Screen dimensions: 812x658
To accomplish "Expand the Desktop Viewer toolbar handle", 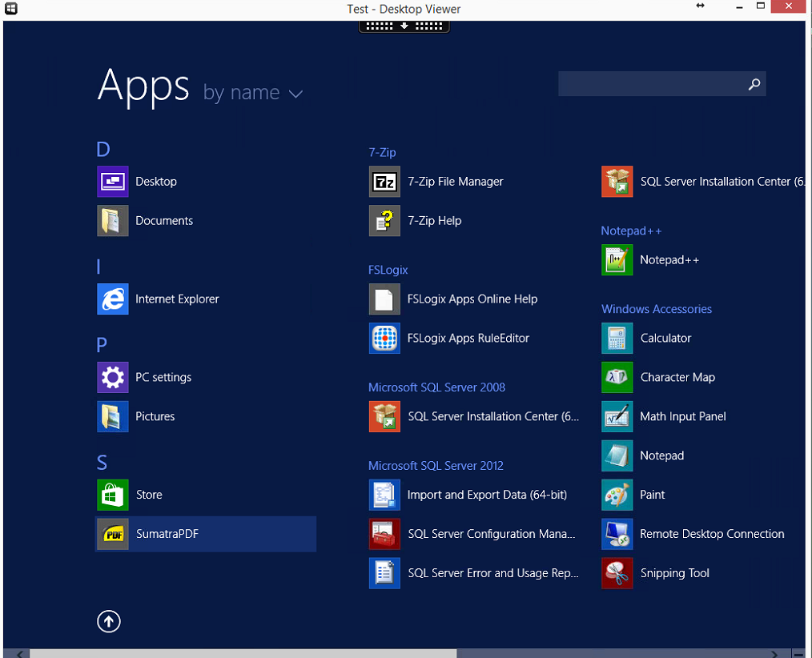I will coord(404,26).
